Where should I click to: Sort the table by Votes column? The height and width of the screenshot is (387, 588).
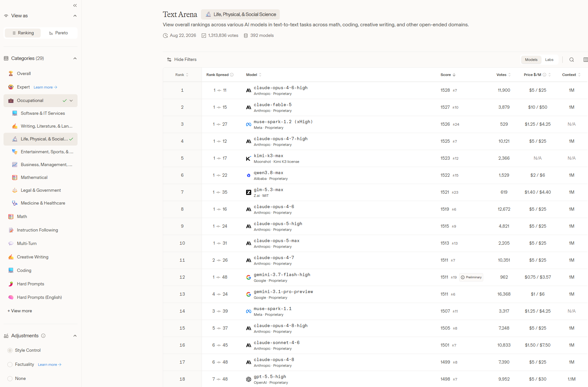point(504,75)
